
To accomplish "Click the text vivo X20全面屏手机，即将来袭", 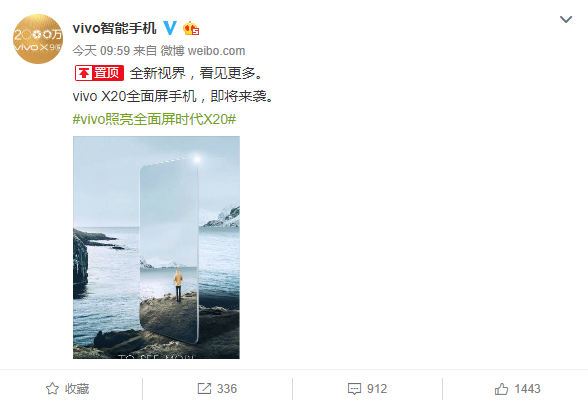I will tap(174, 96).
